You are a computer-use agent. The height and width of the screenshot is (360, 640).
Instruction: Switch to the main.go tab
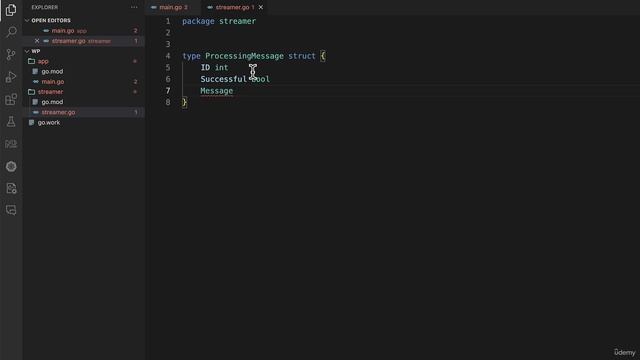(173, 7)
